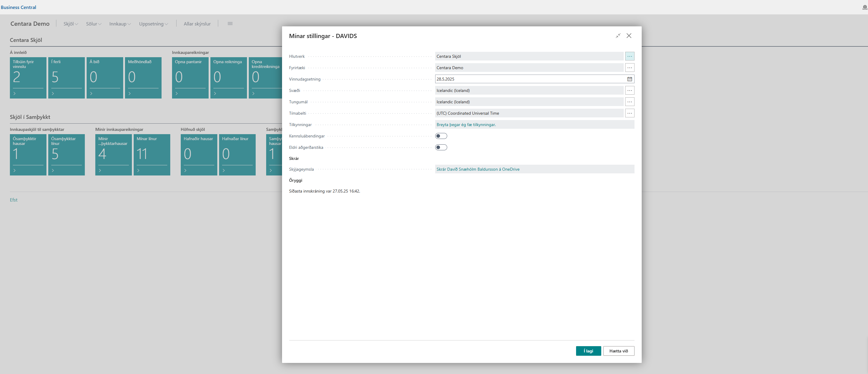Open Breyta þegar ég fæ tilkynningar link

click(466, 125)
